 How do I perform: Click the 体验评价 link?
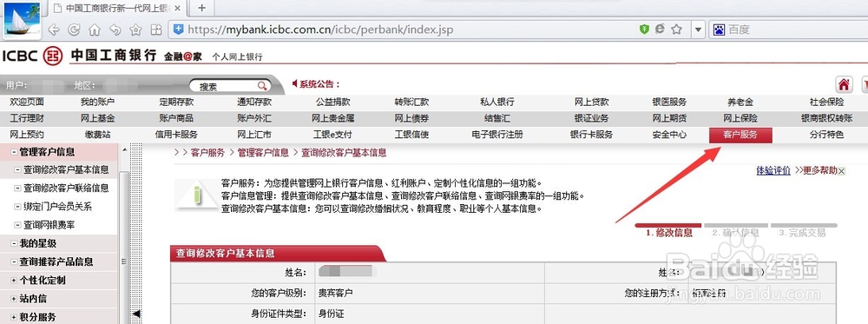click(x=773, y=170)
